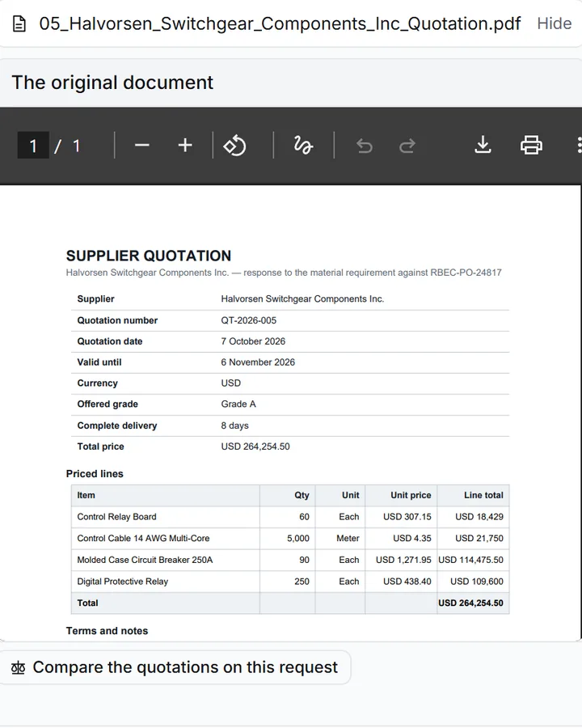Click unit price USD 307.15
Image resolution: width=582 pixels, height=728 pixels.
tap(407, 517)
